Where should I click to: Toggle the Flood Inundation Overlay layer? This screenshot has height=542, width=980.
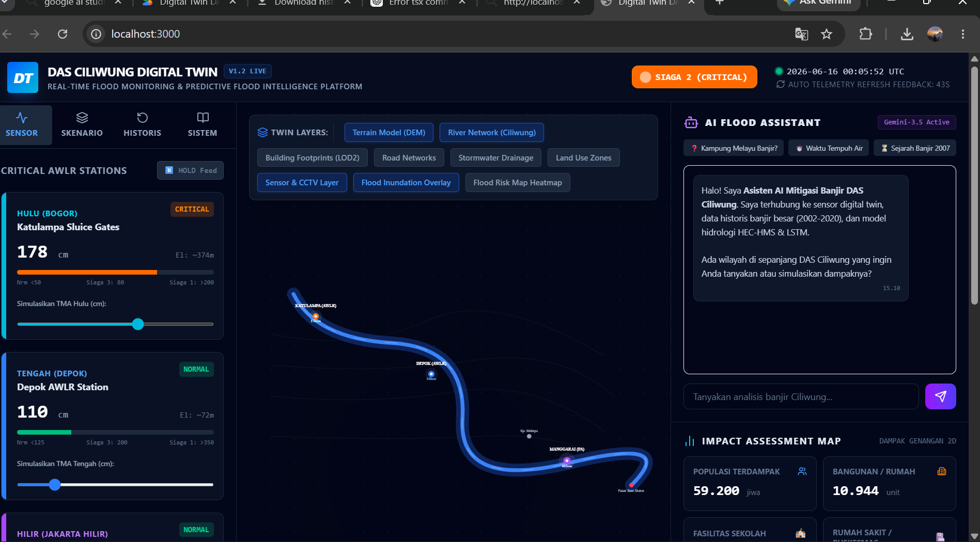click(406, 183)
